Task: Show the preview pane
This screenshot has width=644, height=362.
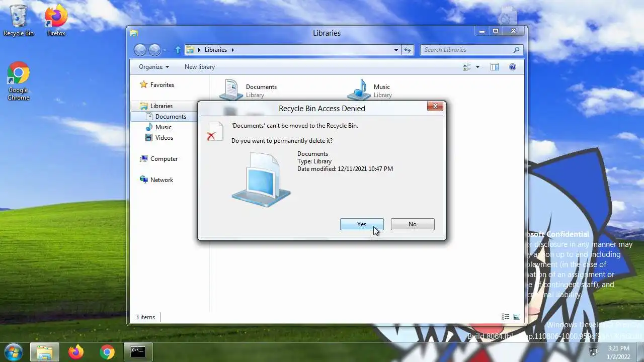Action: 495,67
